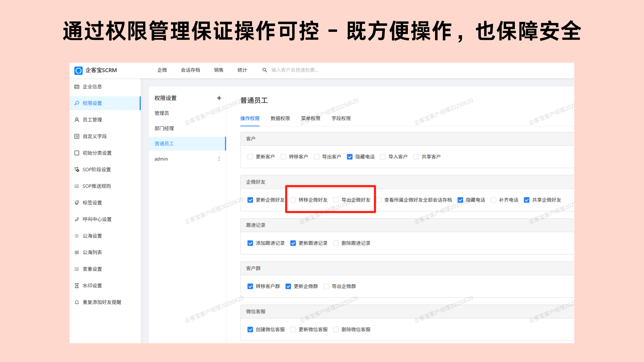This screenshot has width=644, height=362.
Task: Uncheck 隐藏电话 under 企微好友 section
Action: pyautogui.click(x=461, y=200)
